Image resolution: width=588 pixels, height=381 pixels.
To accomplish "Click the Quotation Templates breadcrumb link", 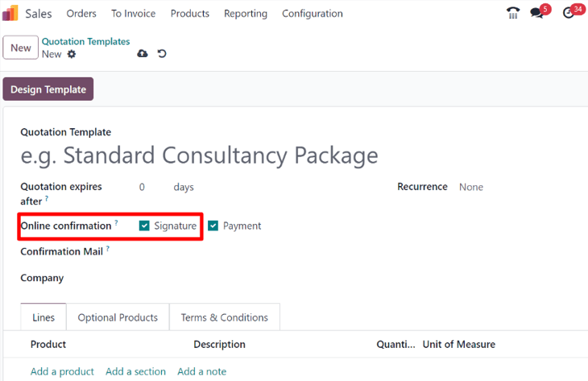I will click(85, 41).
